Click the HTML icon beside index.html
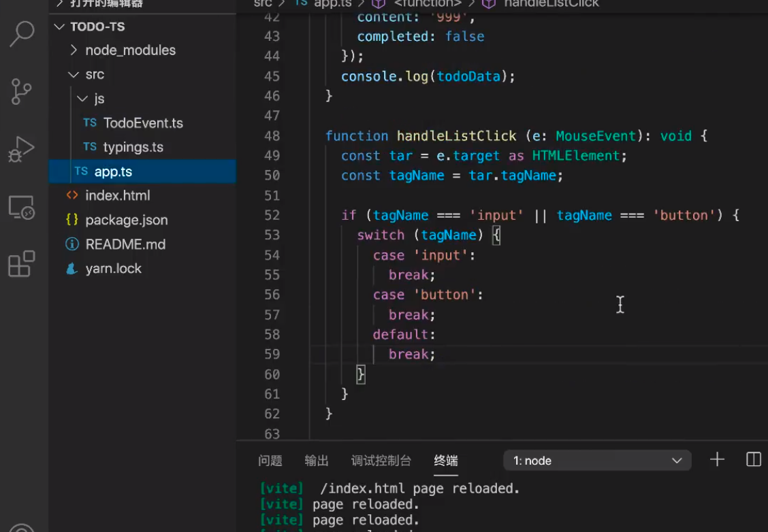 tap(71, 195)
